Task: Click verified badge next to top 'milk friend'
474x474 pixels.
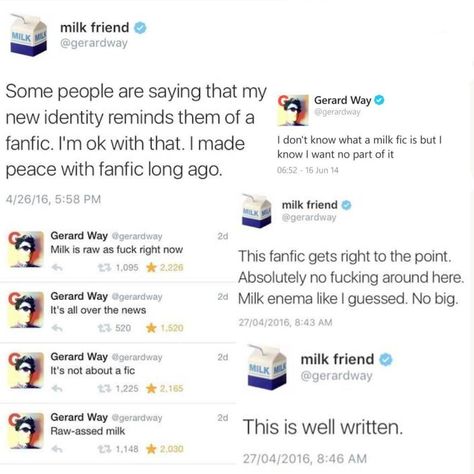Action: click(x=140, y=28)
